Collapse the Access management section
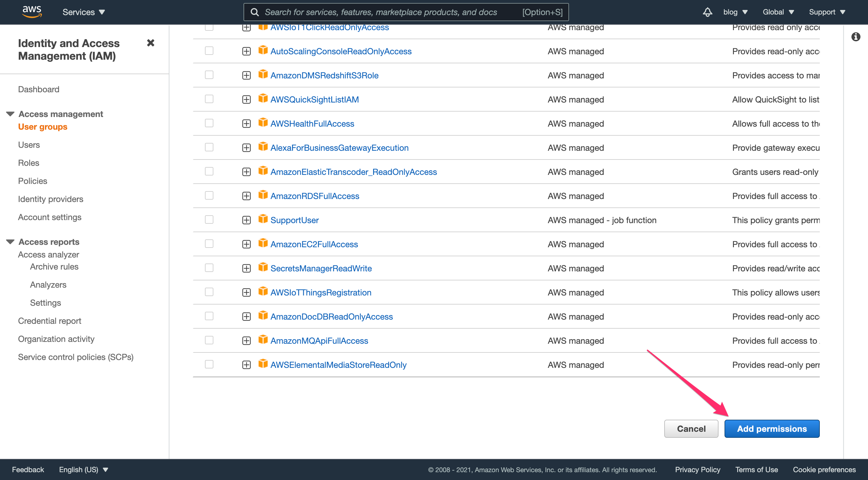868x480 pixels. point(11,114)
